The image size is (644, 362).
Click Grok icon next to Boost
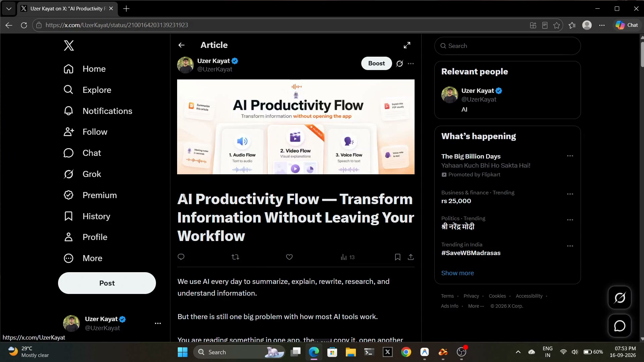point(399,63)
